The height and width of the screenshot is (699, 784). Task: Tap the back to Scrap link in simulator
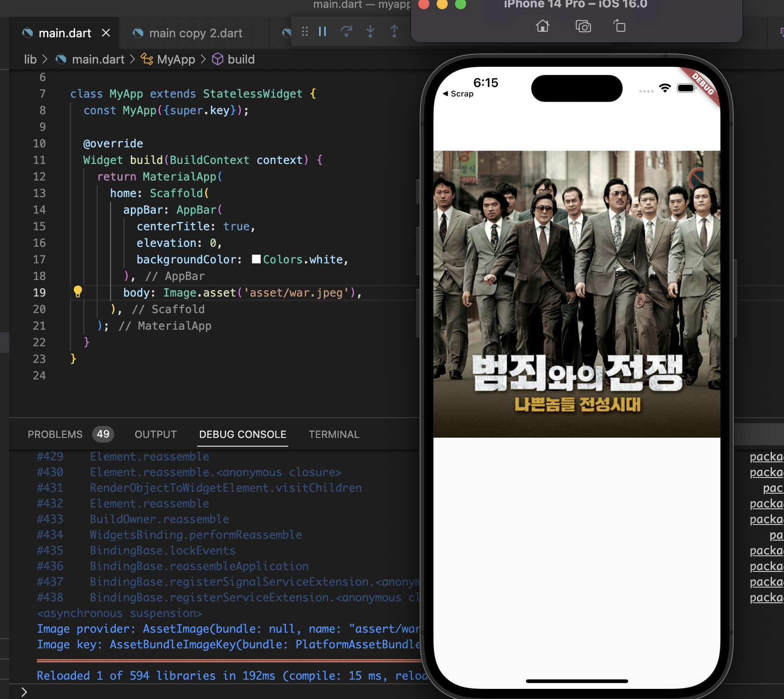(458, 93)
